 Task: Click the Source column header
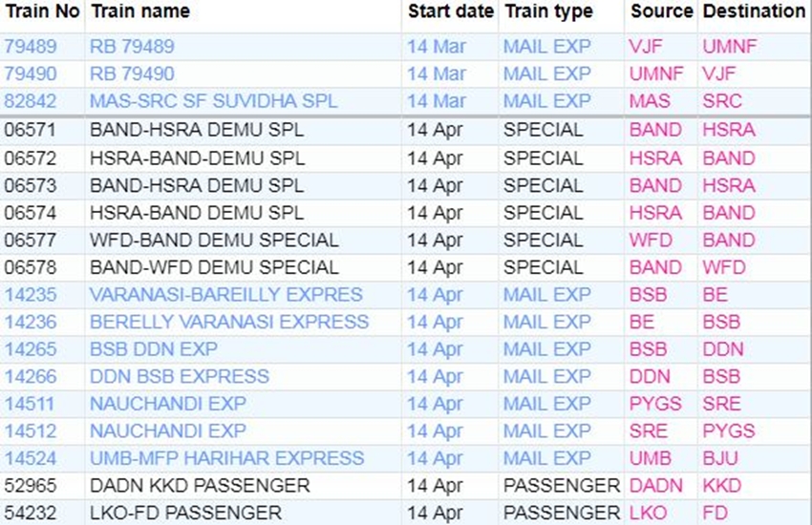[x=661, y=11]
